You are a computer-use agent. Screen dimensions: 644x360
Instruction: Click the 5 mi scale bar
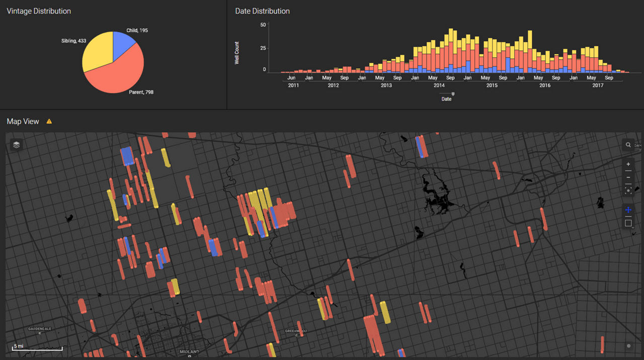click(x=37, y=347)
